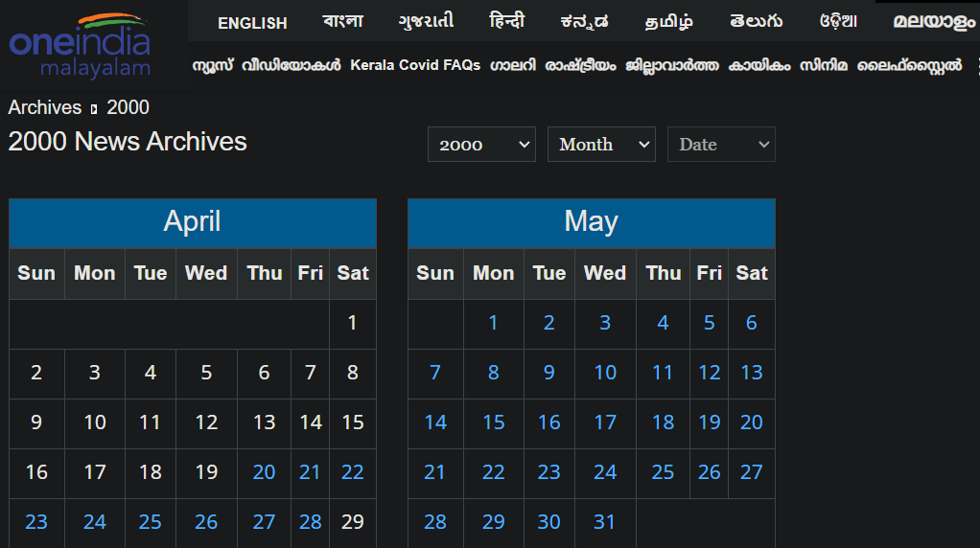Open the Date dropdown

click(721, 144)
